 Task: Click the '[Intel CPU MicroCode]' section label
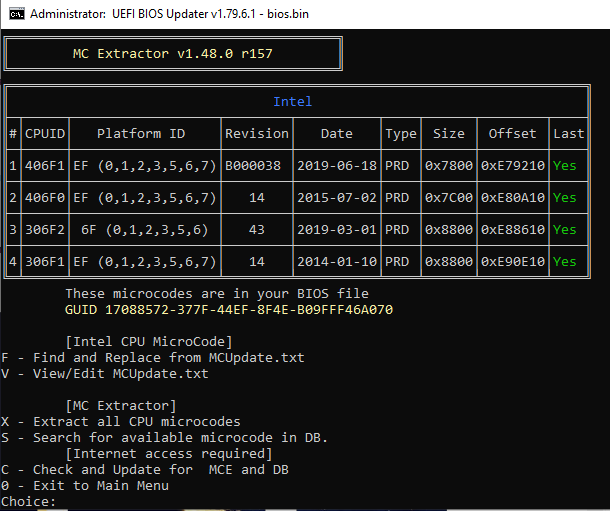tap(149, 342)
